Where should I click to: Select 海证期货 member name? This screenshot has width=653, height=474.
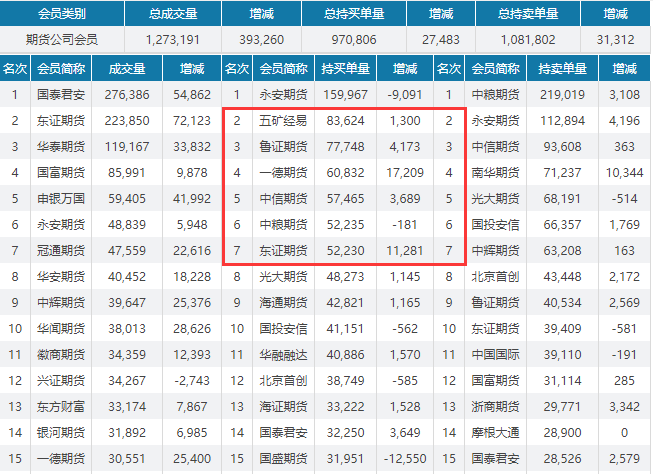tap(283, 407)
